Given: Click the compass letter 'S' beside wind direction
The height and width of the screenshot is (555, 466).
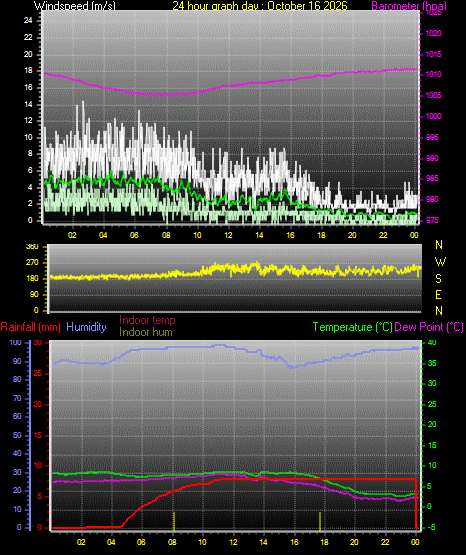Looking at the screenshot, I should 438,279.
